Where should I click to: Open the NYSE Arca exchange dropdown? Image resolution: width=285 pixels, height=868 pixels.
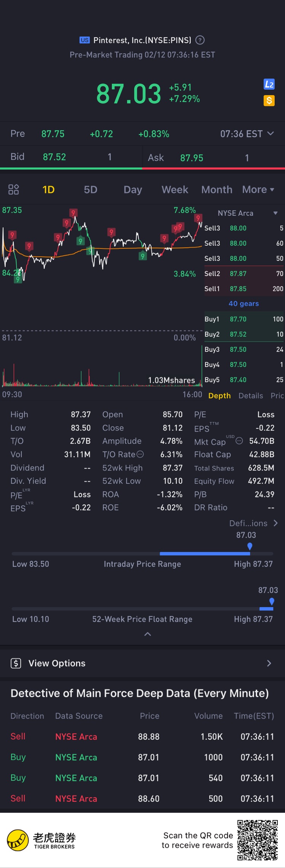pos(247,213)
